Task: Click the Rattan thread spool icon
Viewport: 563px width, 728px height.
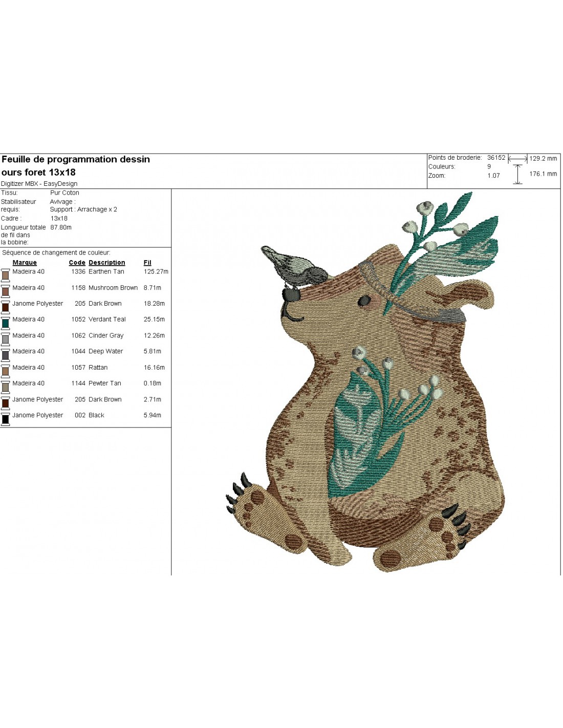Action: [x=5, y=371]
